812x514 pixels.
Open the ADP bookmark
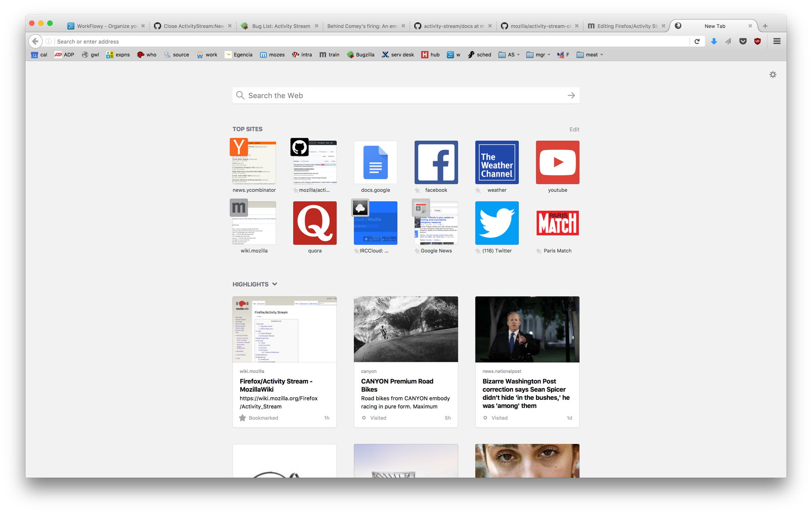tap(64, 55)
